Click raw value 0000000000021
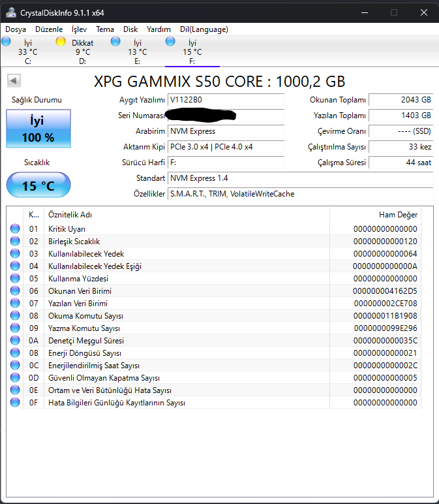439x504 pixels. pos(386,353)
